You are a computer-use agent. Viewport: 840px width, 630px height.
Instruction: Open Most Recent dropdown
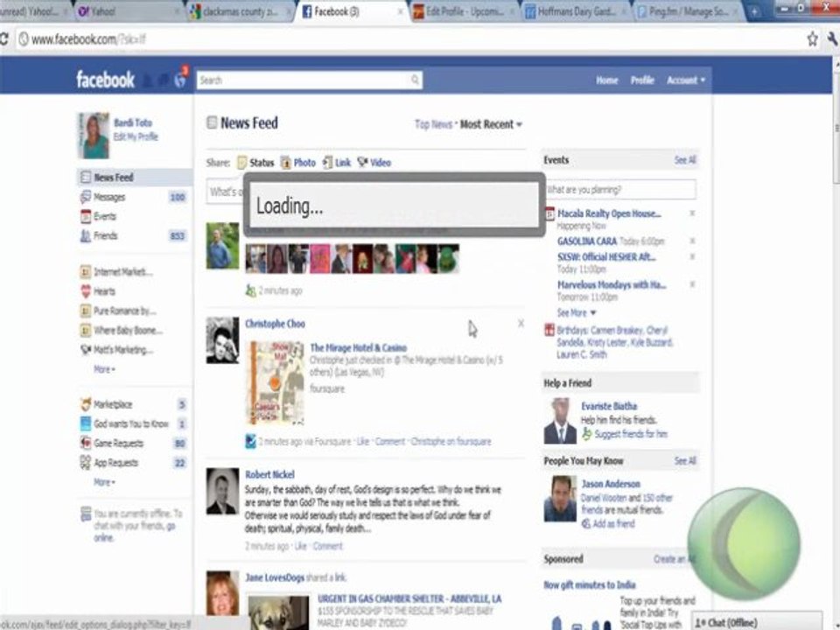tap(491, 124)
